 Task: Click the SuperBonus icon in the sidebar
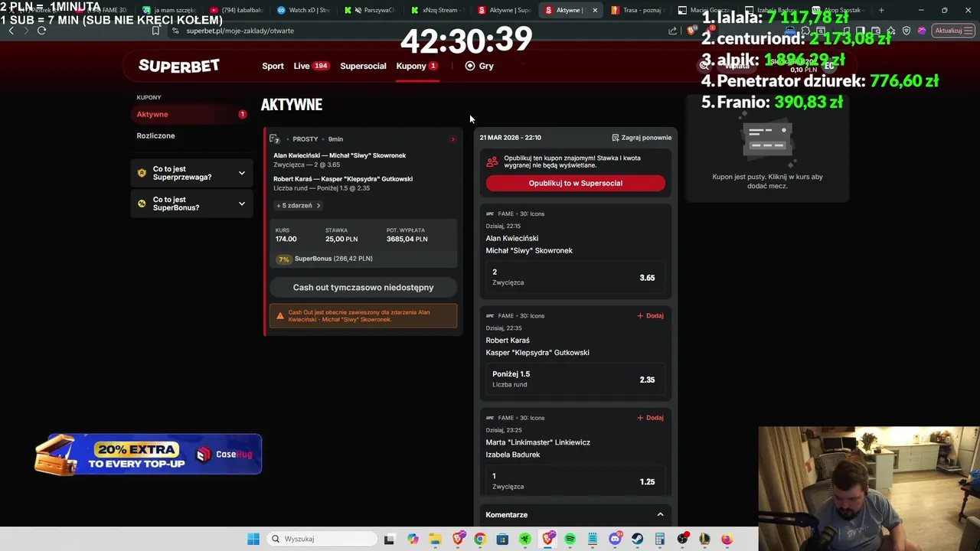point(142,204)
